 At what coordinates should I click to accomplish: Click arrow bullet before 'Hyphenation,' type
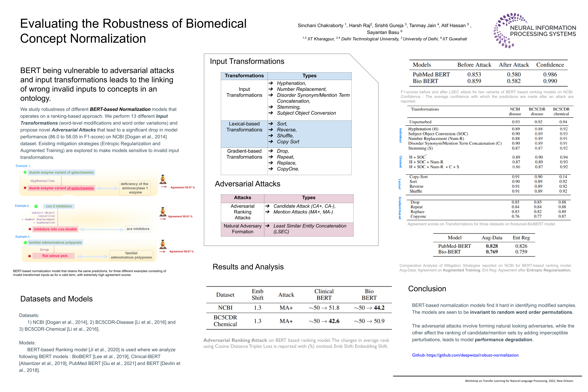(x=270, y=83)
